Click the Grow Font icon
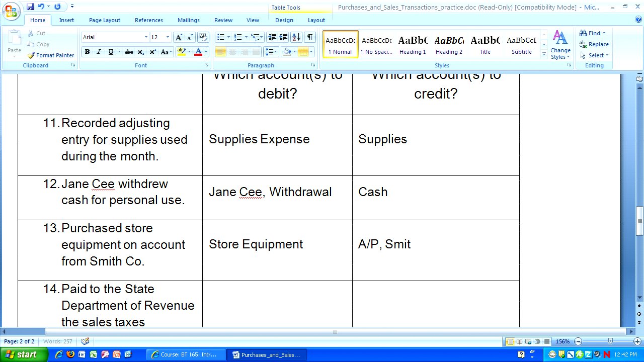 [179, 37]
